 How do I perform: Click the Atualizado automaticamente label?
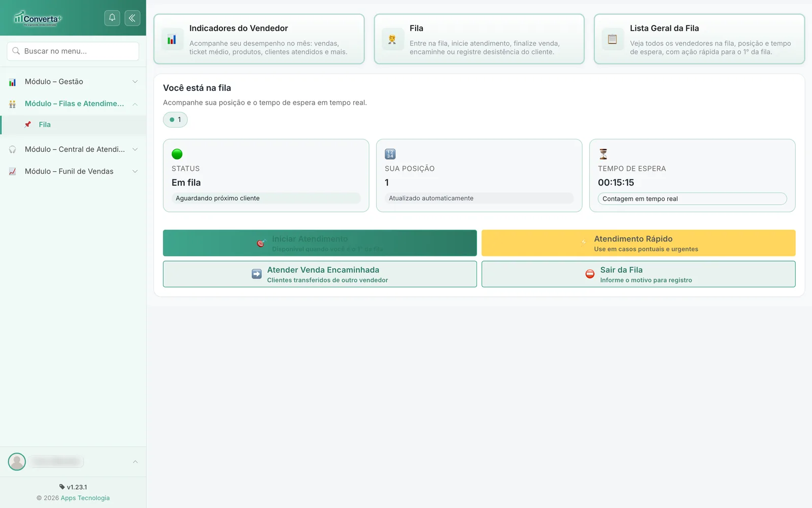(x=479, y=198)
